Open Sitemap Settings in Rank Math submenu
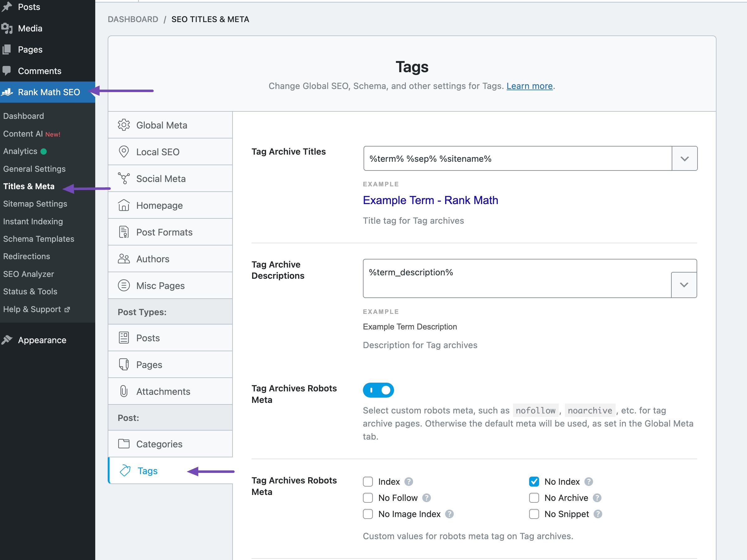Image resolution: width=747 pixels, height=560 pixels. [35, 204]
